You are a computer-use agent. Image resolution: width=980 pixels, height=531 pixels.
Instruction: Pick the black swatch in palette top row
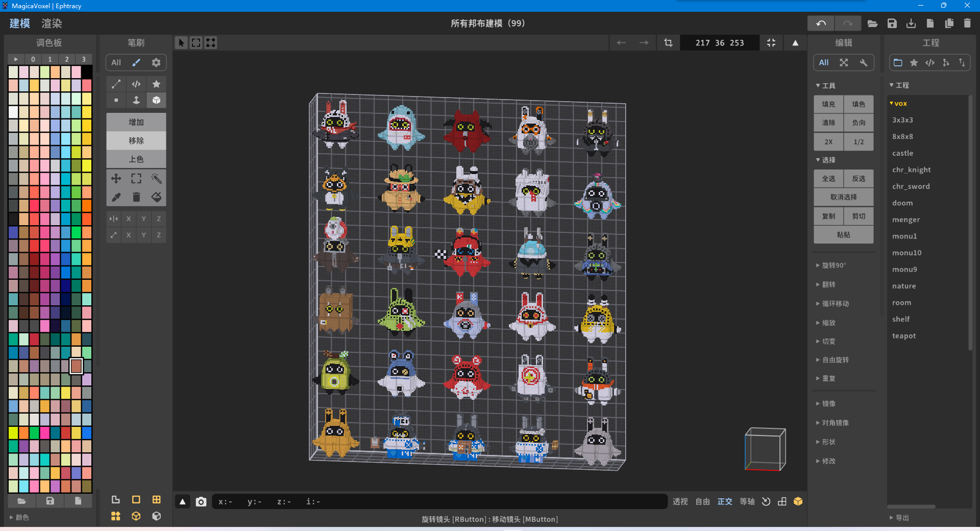[x=87, y=71]
